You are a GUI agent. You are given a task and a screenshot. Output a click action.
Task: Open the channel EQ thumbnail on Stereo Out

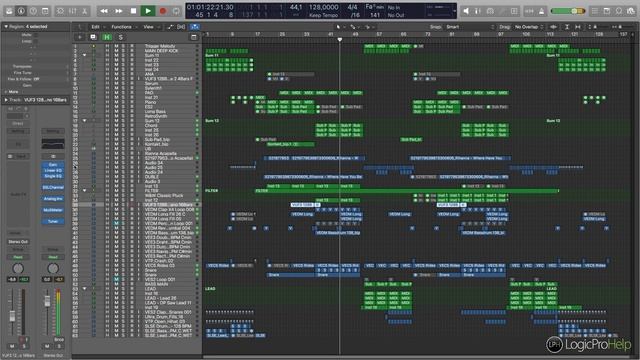(53, 144)
